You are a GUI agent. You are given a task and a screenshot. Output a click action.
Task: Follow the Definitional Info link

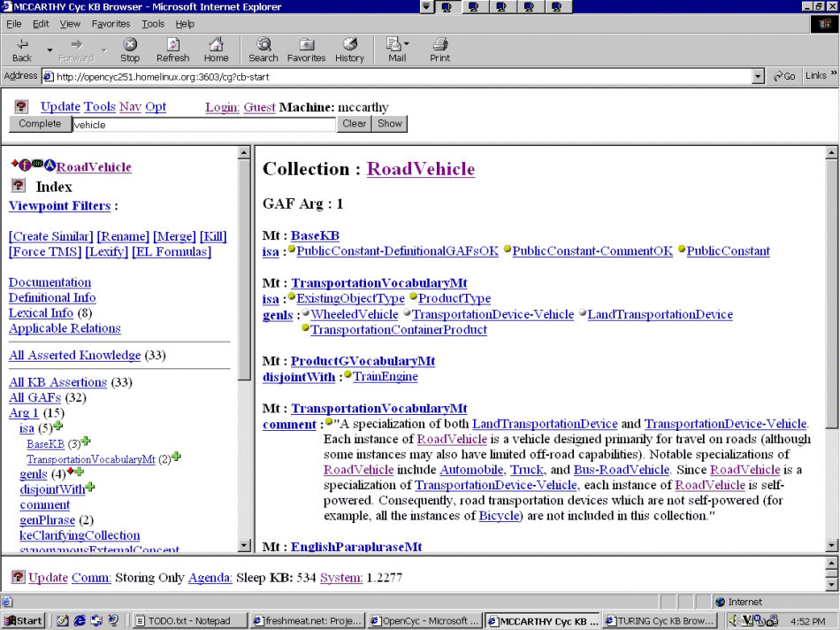tap(52, 298)
